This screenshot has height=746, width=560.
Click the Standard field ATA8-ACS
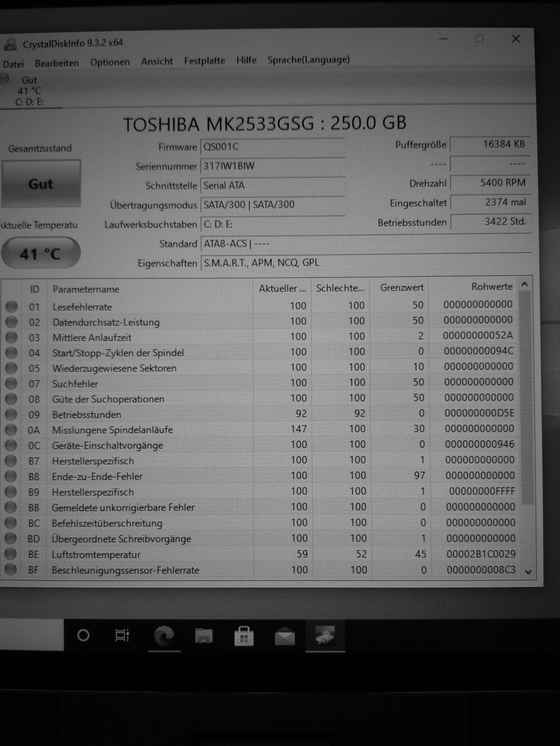pos(366,243)
